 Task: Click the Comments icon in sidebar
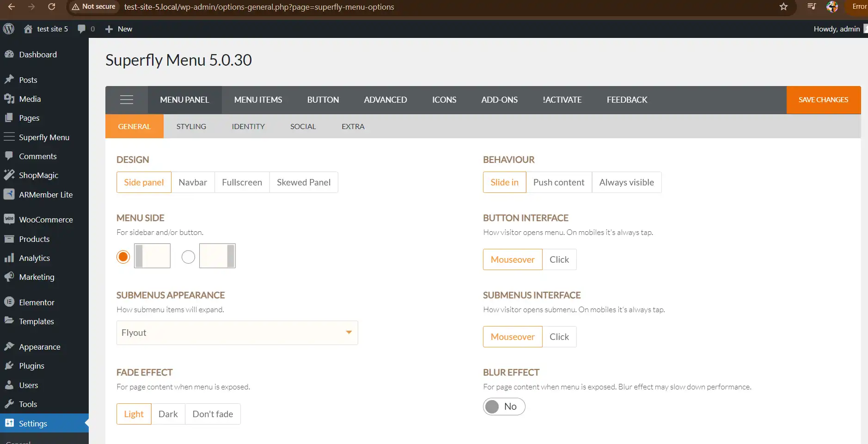tap(9, 156)
